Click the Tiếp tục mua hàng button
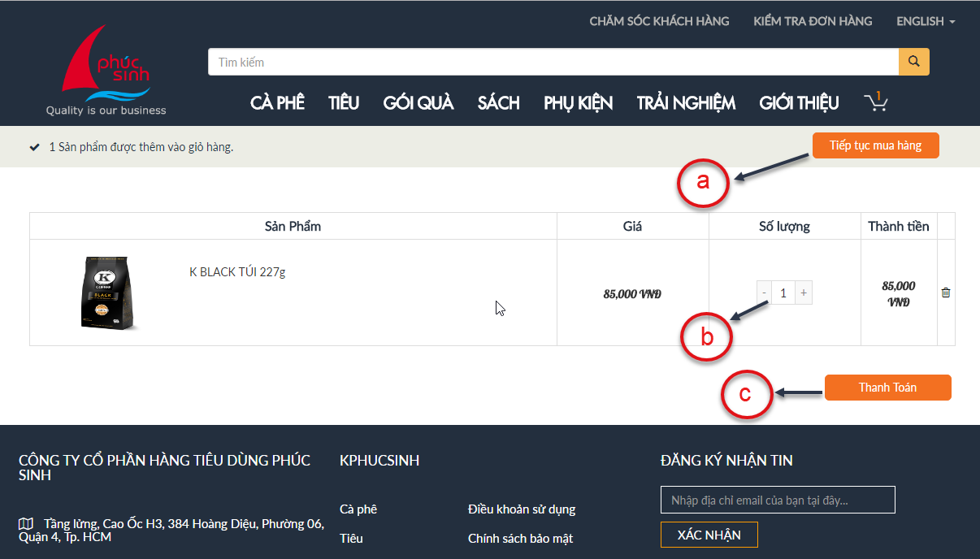The image size is (980, 559). coord(876,145)
